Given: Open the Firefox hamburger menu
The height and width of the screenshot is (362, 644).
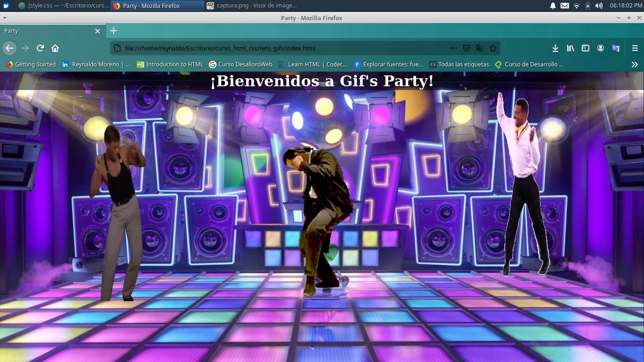Looking at the screenshot, I should pyautogui.click(x=634, y=48).
